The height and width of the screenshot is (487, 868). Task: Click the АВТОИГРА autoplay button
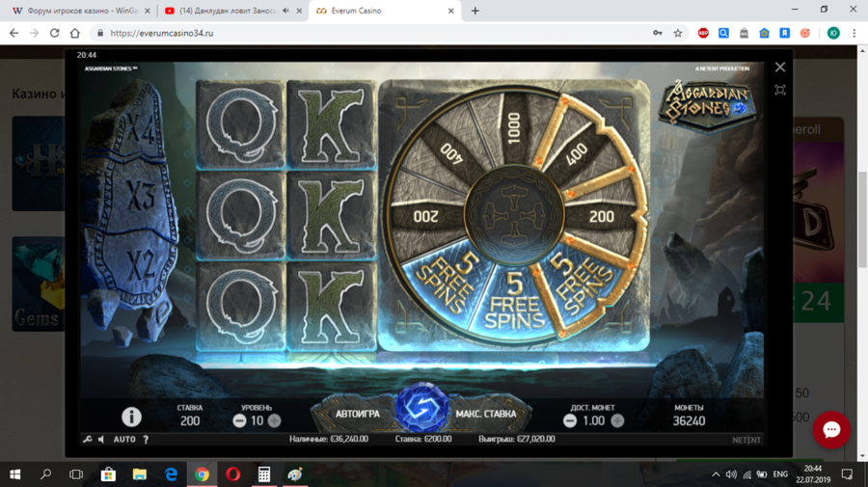pyautogui.click(x=357, y=414)
